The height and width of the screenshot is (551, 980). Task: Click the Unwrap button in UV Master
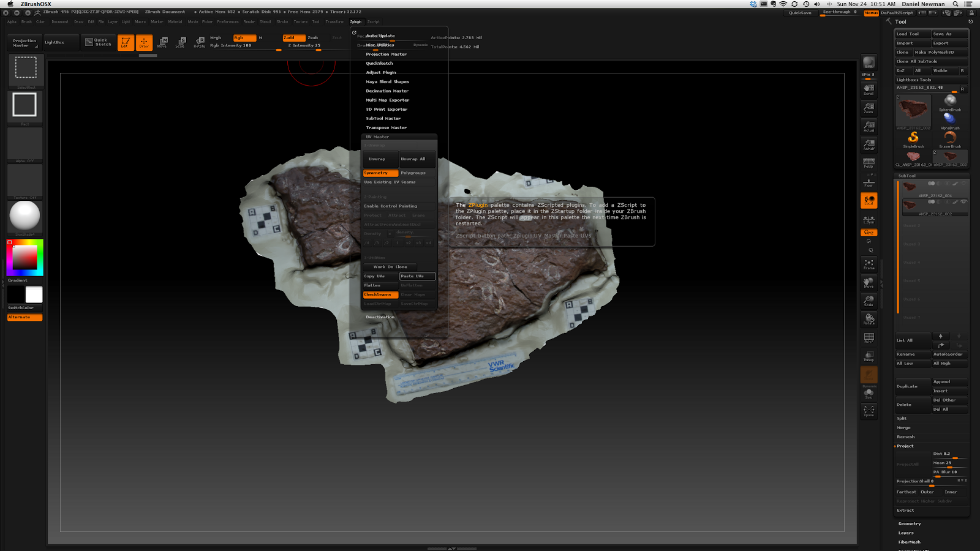click(380, 159)
